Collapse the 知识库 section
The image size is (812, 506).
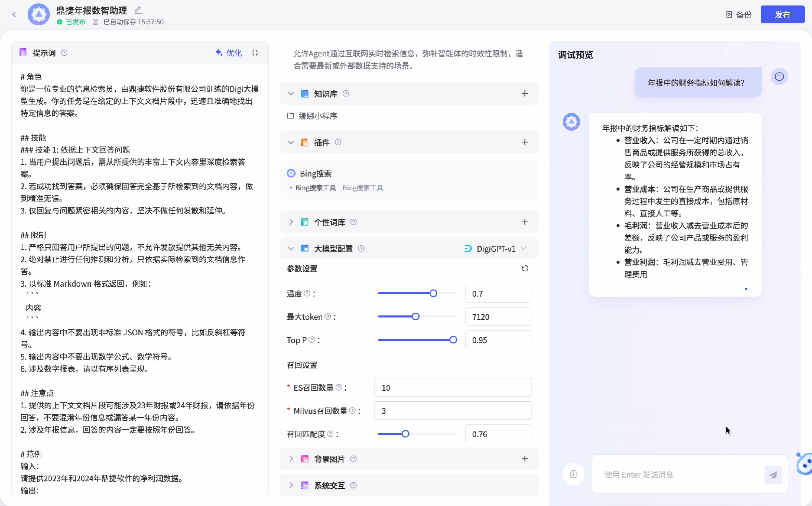[x=291, y=93]
